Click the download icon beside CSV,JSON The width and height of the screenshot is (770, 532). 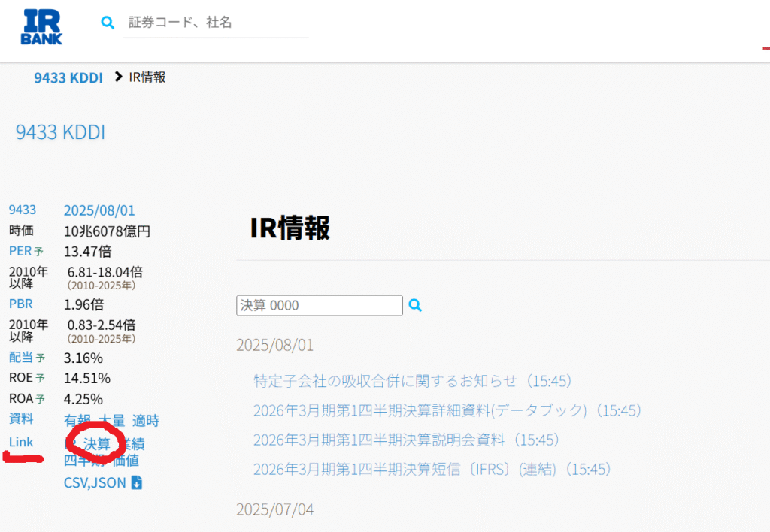click(x=137, y=483)
